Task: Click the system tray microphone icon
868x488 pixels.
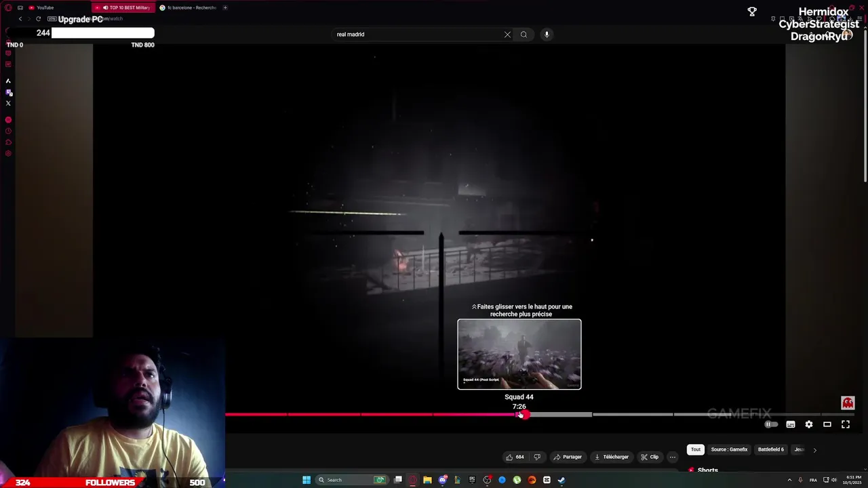Action: tap(800, 480)
